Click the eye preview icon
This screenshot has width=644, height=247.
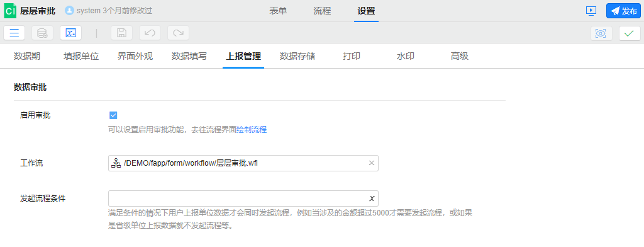tap(601, 33)
